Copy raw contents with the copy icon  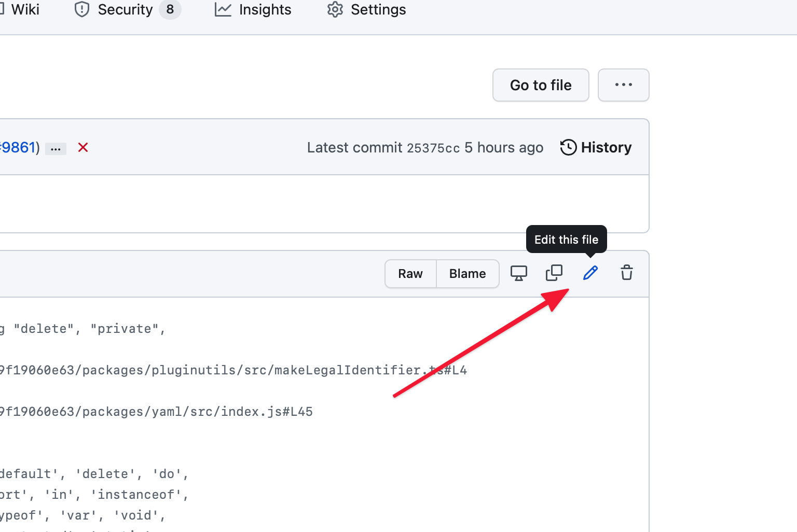click(x=554, y=273)
